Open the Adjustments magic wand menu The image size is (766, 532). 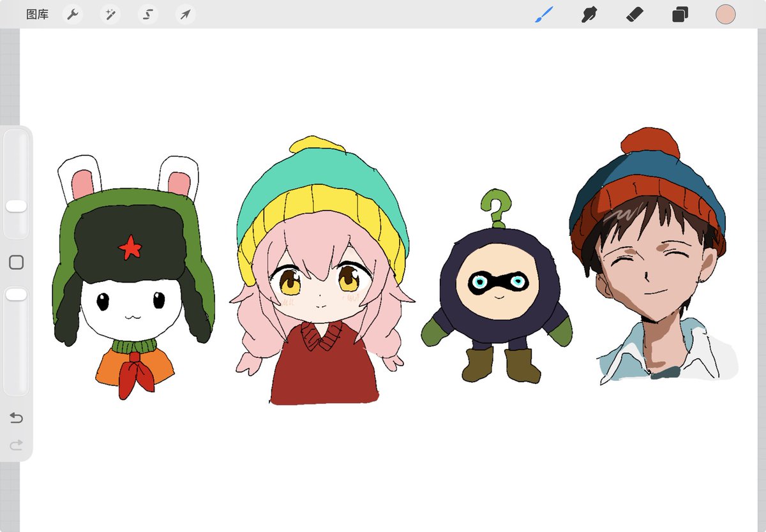click(110, 14)
